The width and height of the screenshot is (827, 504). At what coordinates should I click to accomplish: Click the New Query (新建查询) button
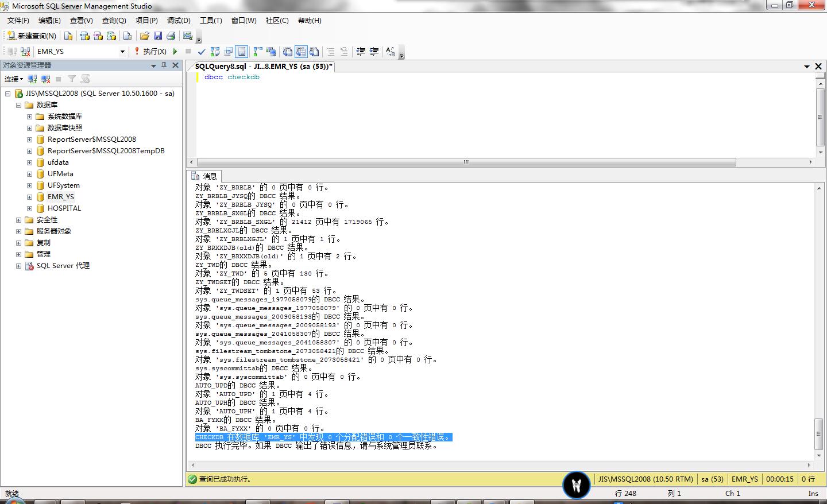[x=32, y=36]
